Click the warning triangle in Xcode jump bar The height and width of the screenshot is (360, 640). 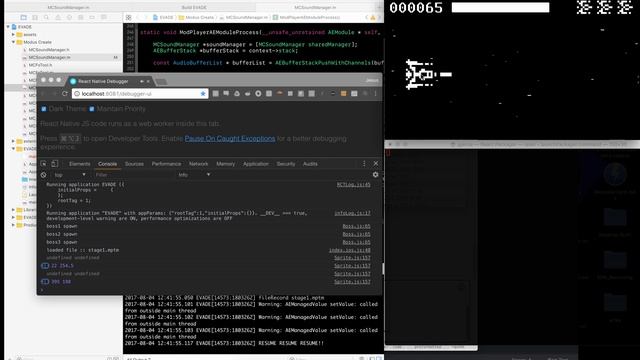point(373,18)
